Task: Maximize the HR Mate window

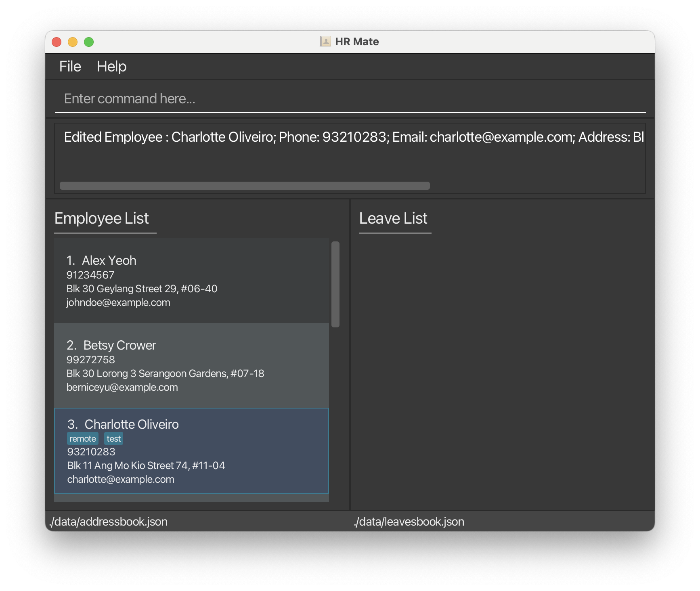Action: click(89, 42)
